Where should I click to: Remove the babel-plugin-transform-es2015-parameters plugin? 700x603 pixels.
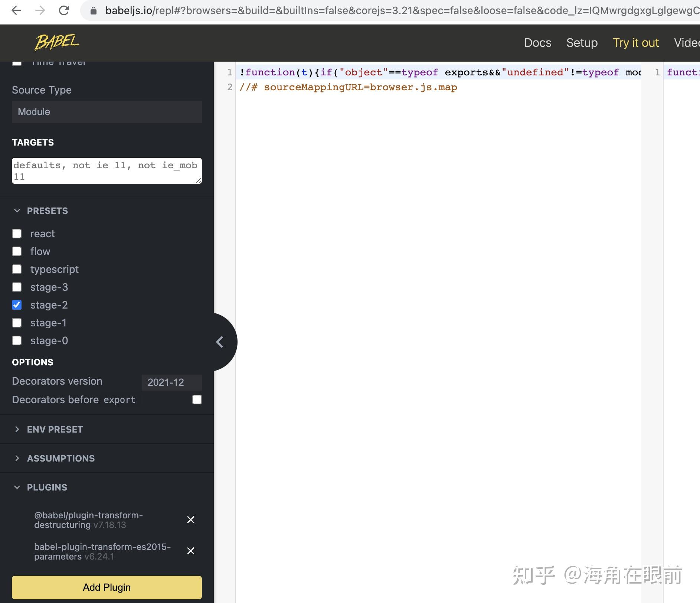click(191, 551)
